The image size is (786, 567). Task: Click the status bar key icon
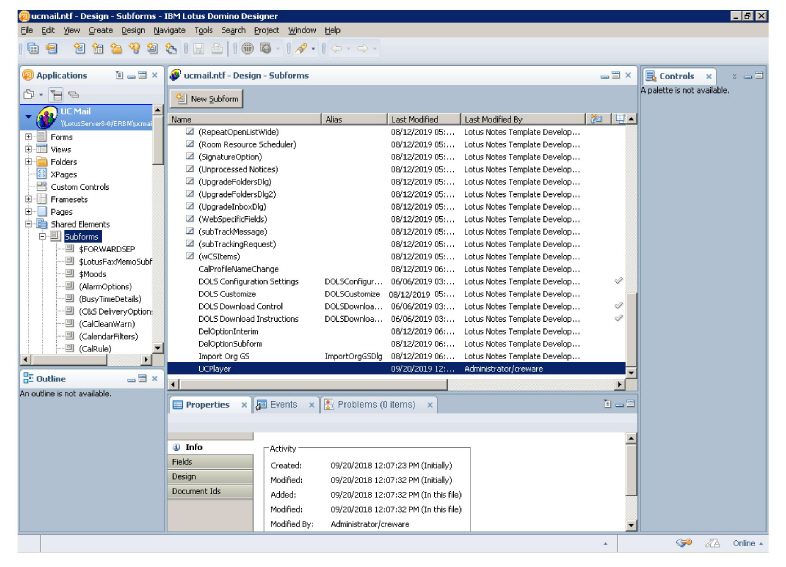tap(684, 543)
